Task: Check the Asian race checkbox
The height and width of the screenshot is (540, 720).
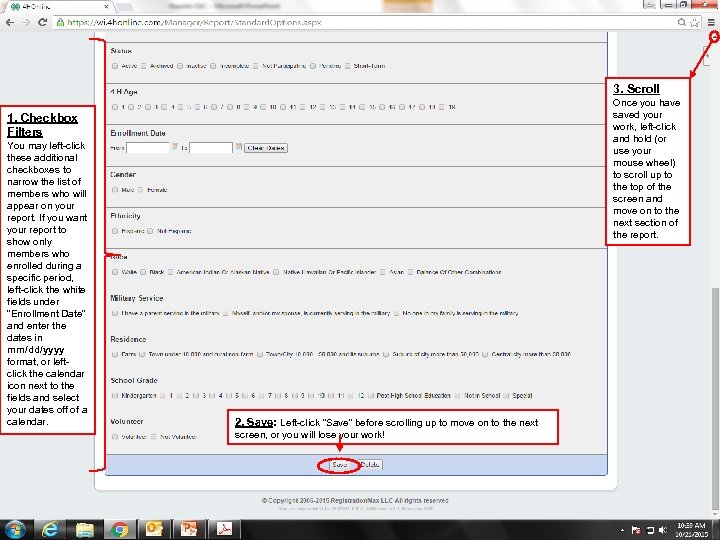Action: pos(382,272)
